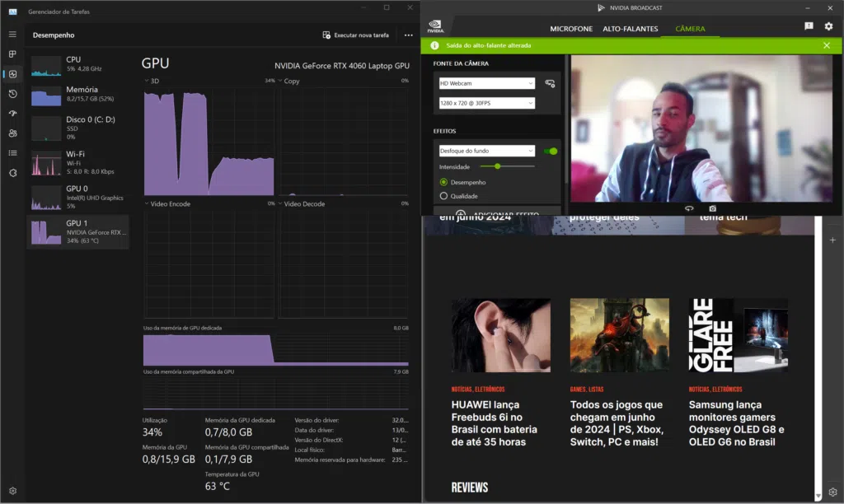Click Executar nova tarefa button
The height and width of the screenshot is (504, 844).
click(355, 35)
